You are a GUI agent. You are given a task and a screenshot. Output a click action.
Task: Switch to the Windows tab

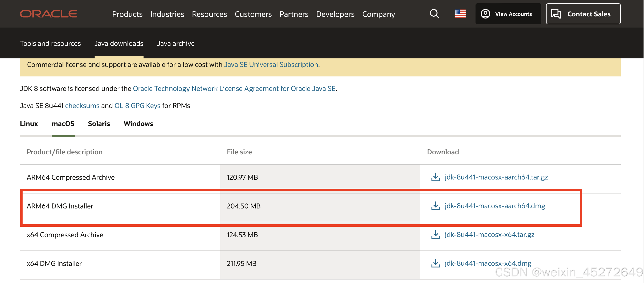point(138,124)
